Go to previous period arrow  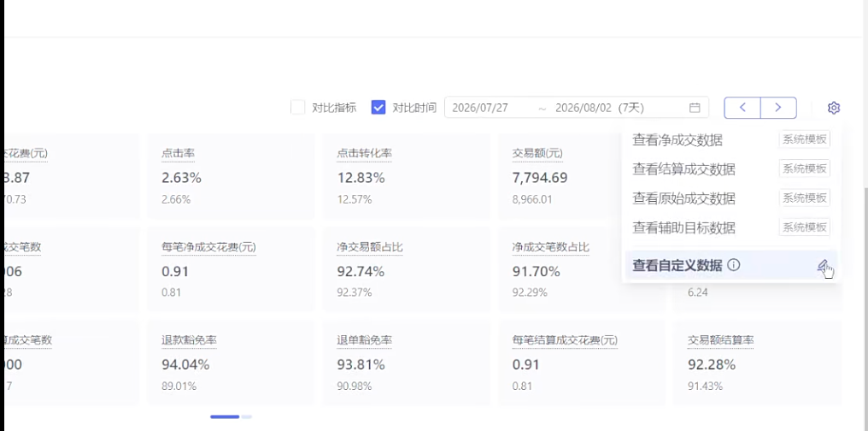[742, 108]
